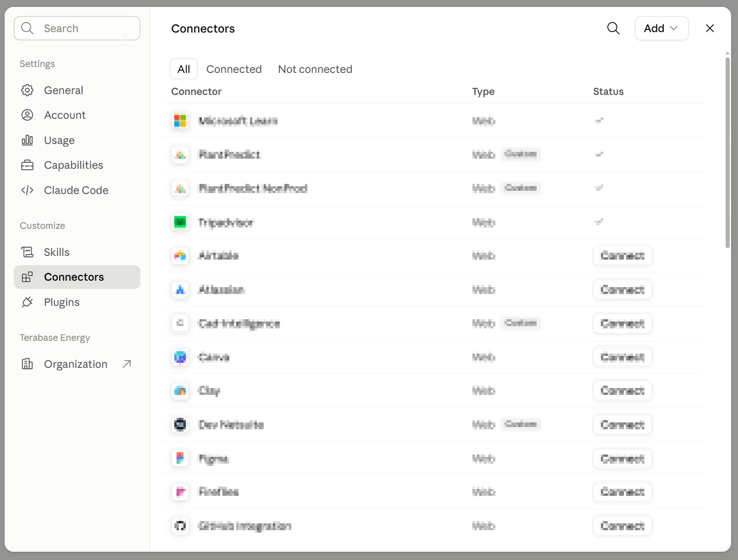The height and width of the screenshot is (560, 738).
Task: Click the Dev Netsuite logo icon
Action: 180,425
